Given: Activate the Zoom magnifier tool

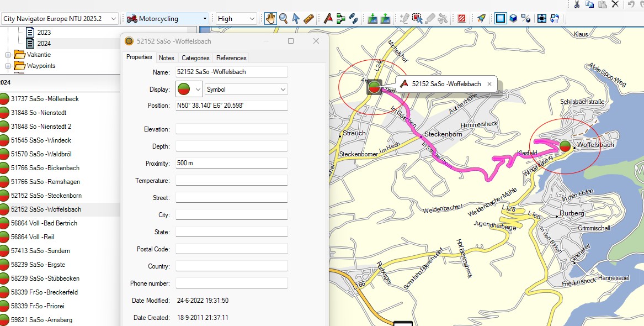Looking at the screenshot, I should click(283, 18).
